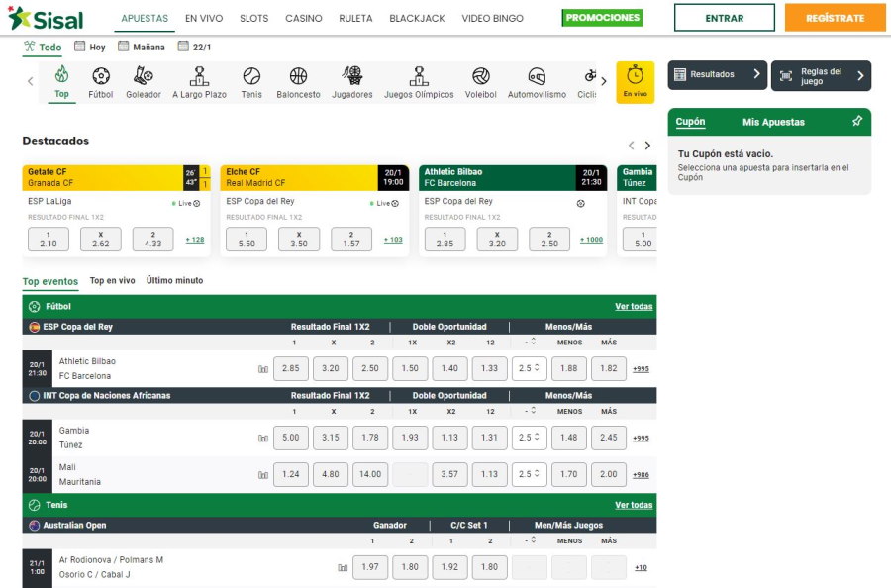Screen dimensions: 891x588
Task: Go to CASINO section
Action: (304, 18)
